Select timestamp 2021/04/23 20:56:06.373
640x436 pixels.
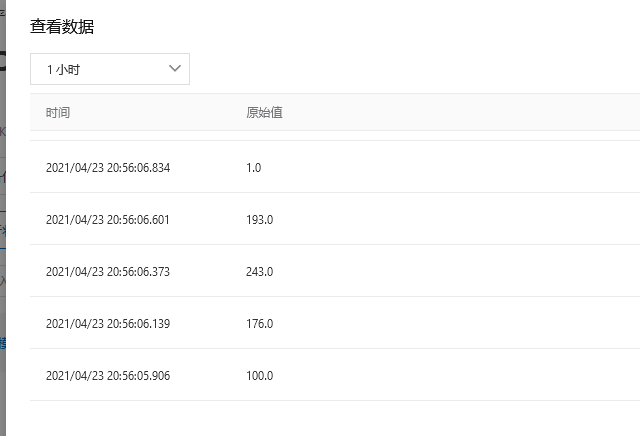(108, 271)
